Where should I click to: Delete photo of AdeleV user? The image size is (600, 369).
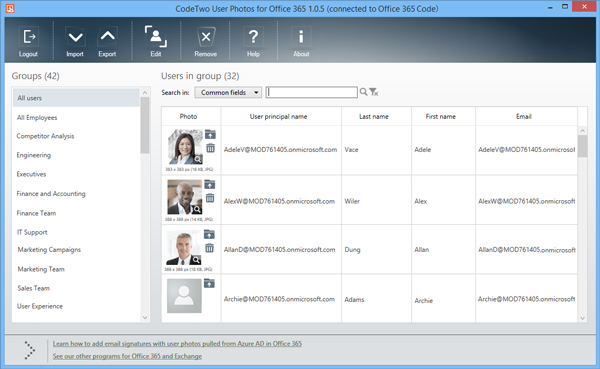(210, 148)
